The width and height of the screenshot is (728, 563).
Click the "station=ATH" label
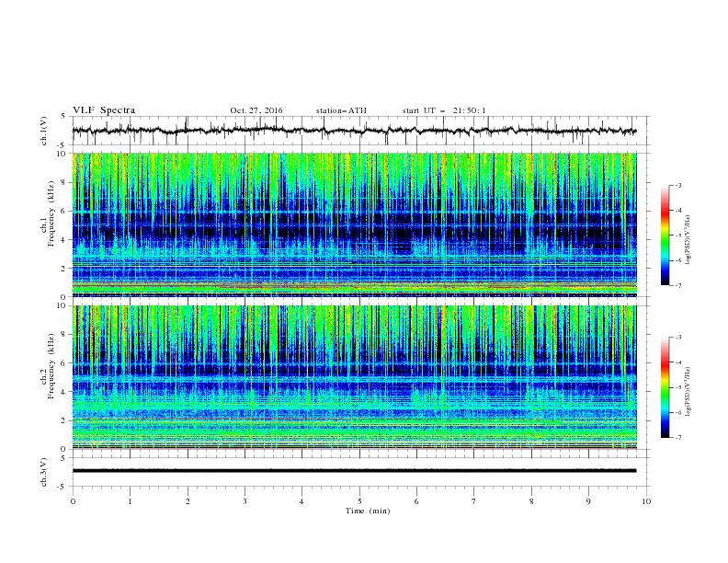coord(341,110)
